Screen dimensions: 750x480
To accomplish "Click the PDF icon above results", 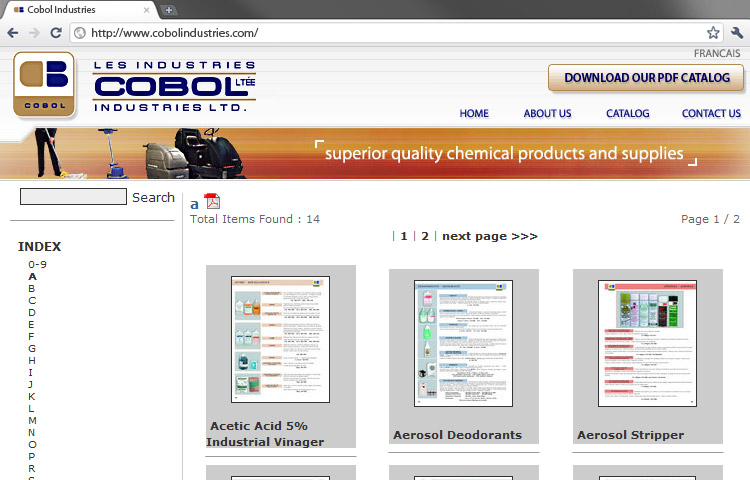I will (x=212, y=202).
